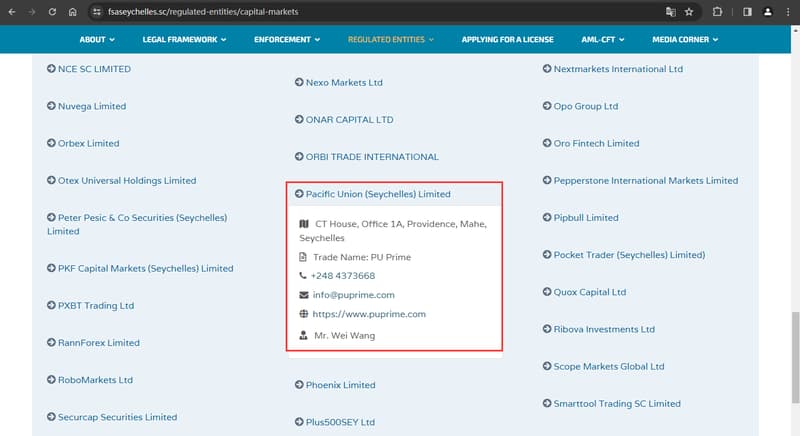Expand the Nexo Markets Ltd entry
The height and width of the screenshot is (436, 800).
point(339,82)
